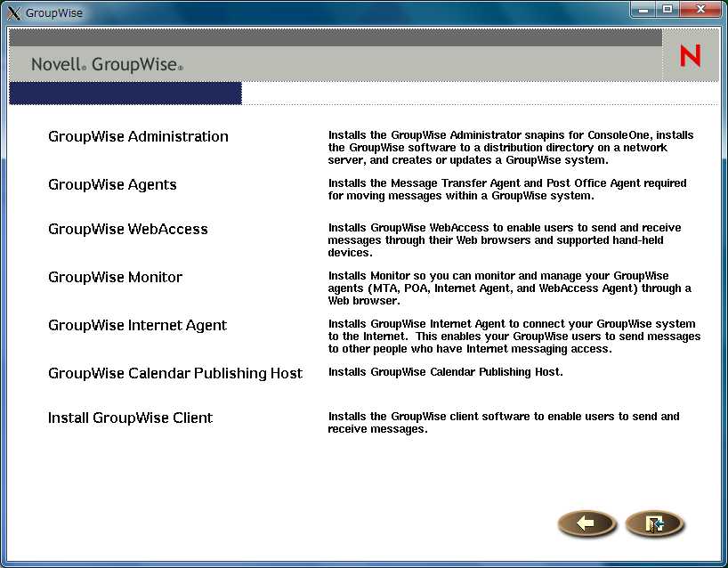Go back with the left arrow button
This screenshot has width=728, height=568.
(x=586, y=523)
